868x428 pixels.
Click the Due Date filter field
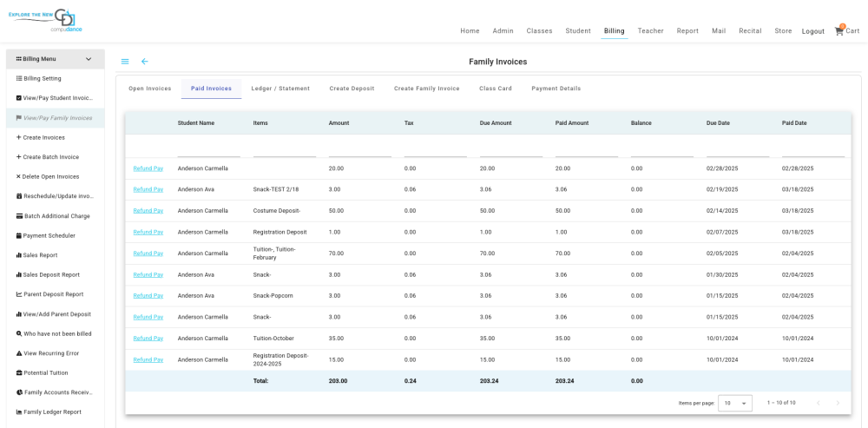pos(738,150)
